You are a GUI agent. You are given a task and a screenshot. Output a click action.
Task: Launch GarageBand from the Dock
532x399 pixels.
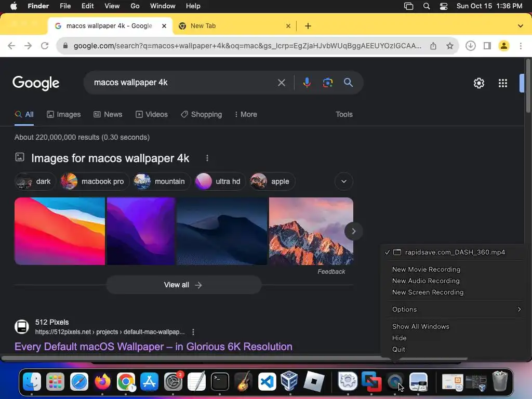[243, 381]
